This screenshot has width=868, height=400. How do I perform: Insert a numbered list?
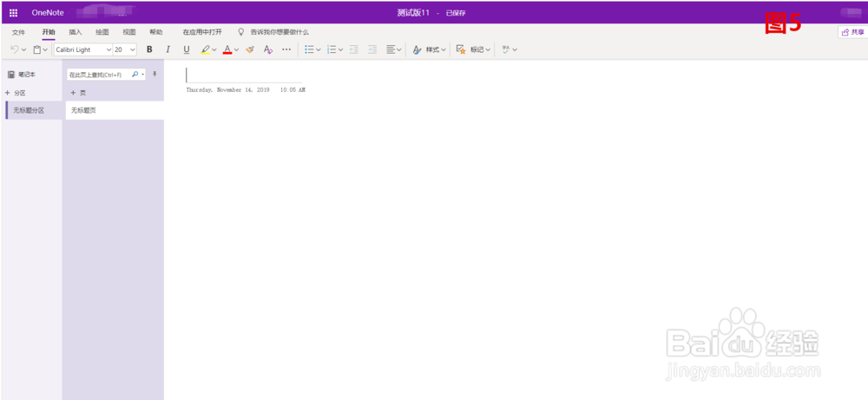click(x=332, y=49)
